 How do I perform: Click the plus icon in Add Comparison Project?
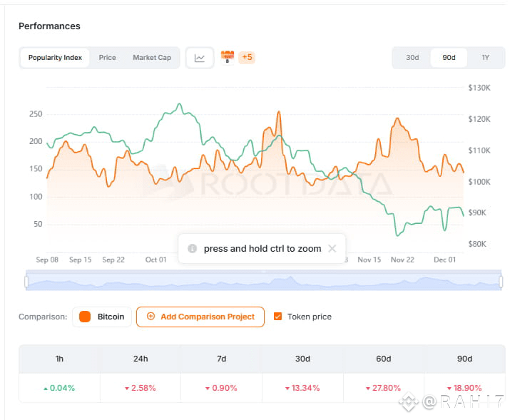click(151, 317)
